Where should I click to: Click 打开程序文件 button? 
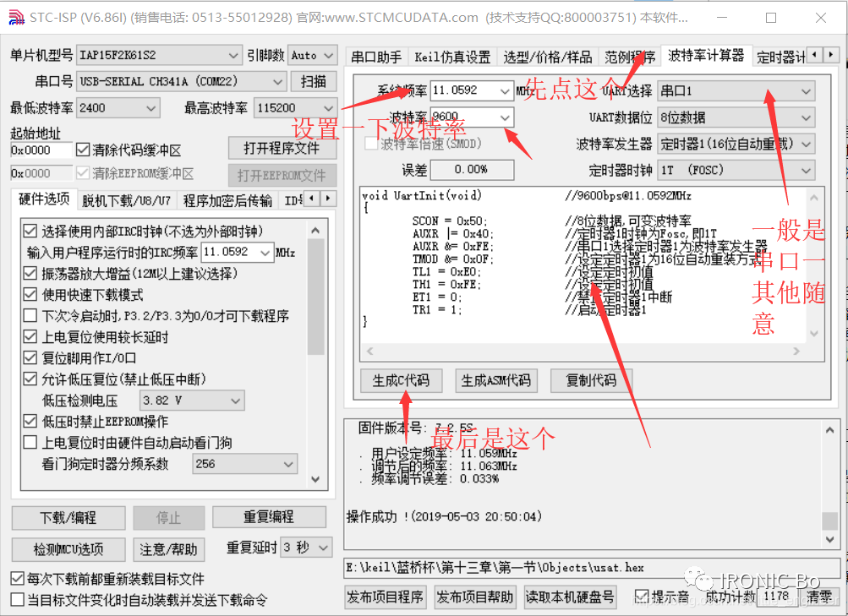click(x=282, y=148)
